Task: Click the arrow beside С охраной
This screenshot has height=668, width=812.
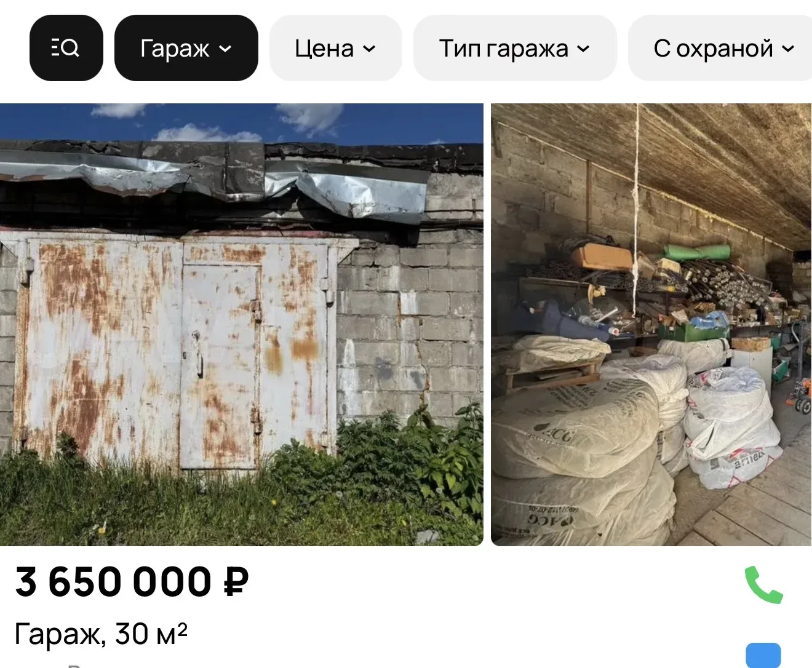Action: pyautogui.click(x=788, y=49)
